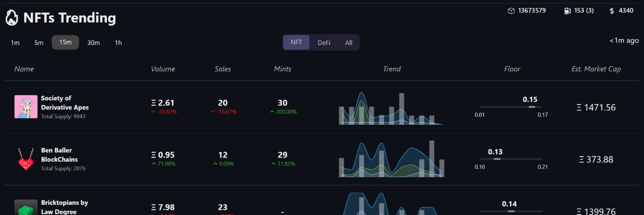
Task: Click the volume change 71.98%
Action: click(x=164, y=164)
